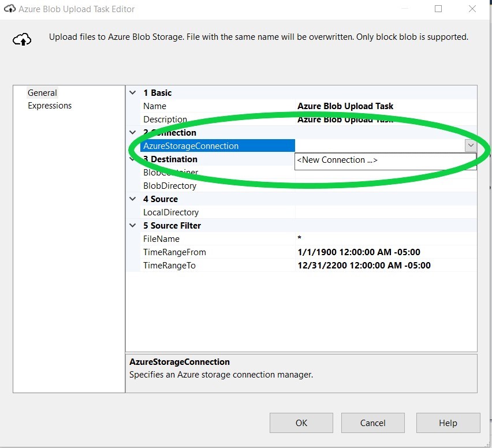Select the LocalDirectory property
The image size is (492, 448).
(x=218, y=212)
